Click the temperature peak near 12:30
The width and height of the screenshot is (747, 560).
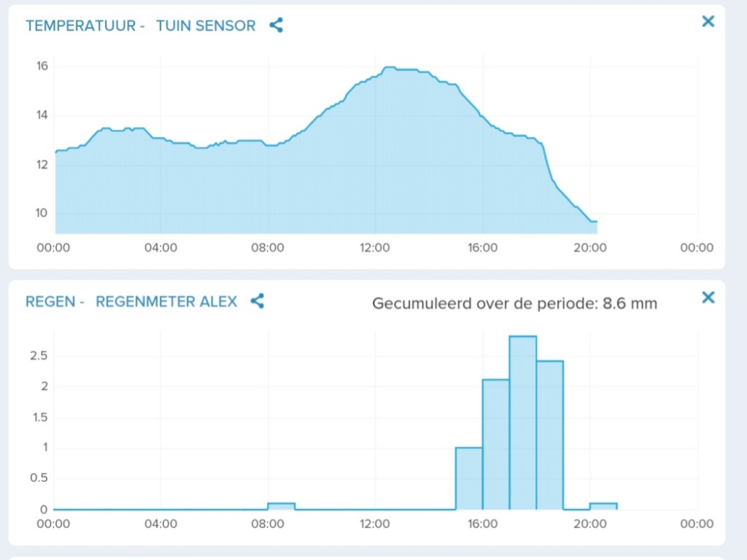pyautogui.click(x=390, y=68)
